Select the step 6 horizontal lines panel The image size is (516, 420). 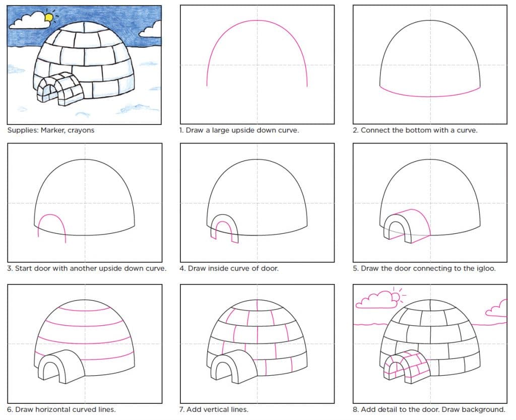(x=85, y=344)
